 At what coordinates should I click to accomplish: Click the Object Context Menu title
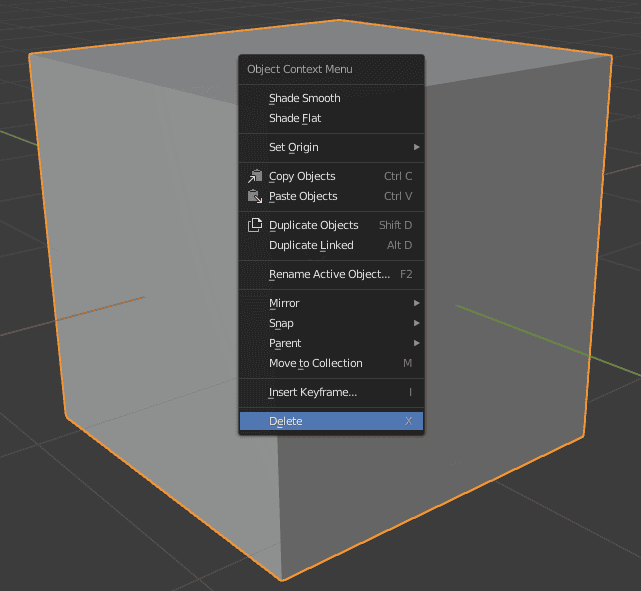[x=300, y=69]
